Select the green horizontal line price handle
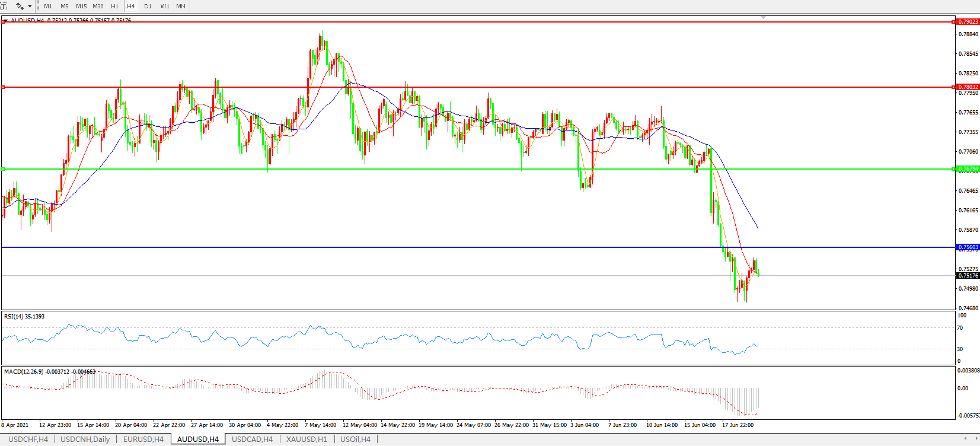This screenshot has width=980, height=446. [x=954, y=169]
